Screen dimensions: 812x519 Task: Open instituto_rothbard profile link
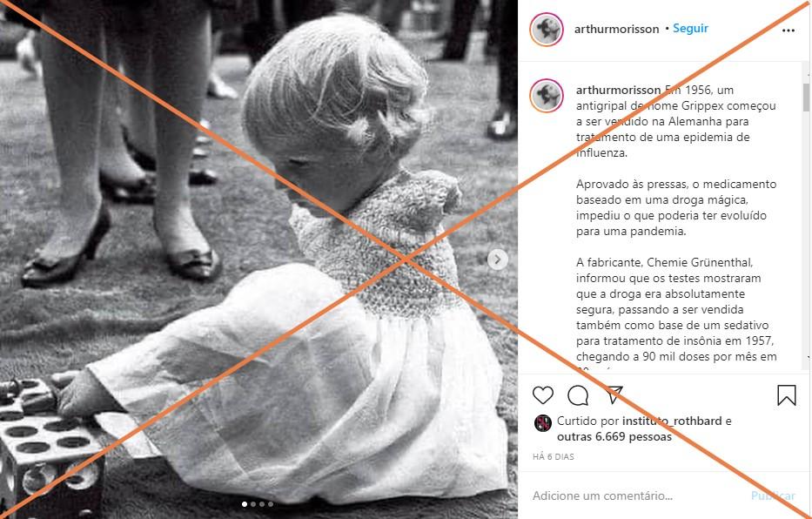672,421
